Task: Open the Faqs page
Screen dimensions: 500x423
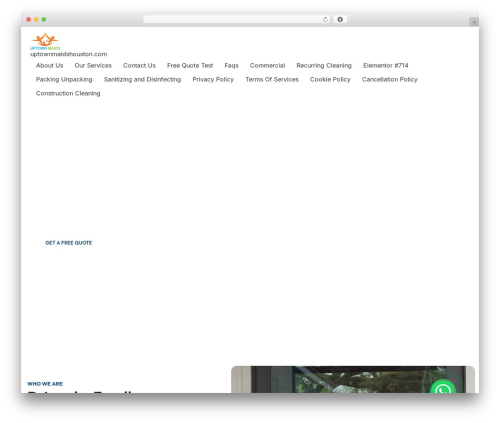Action: (231, 66)
